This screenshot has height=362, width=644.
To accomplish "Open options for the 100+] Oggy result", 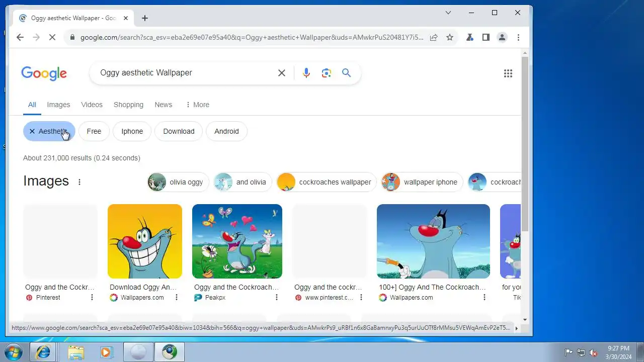I will pos(485,298).
